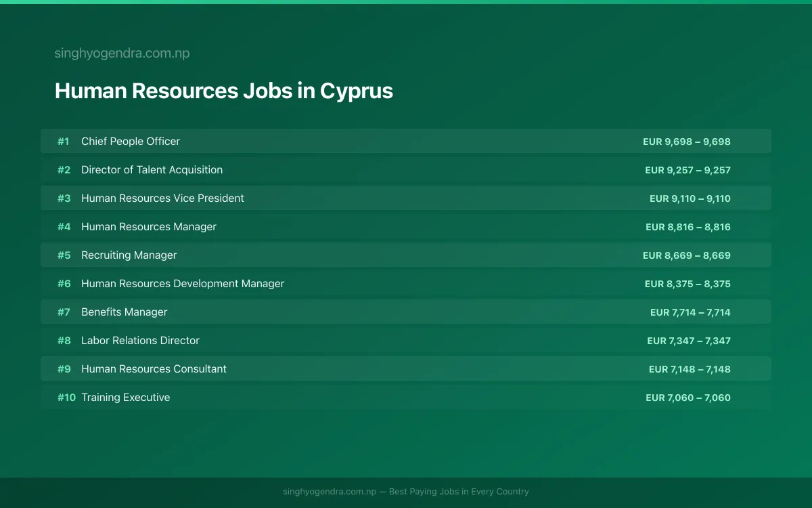
Task: Click Director of Talent Acquisition entry
Action: (152, 170)
